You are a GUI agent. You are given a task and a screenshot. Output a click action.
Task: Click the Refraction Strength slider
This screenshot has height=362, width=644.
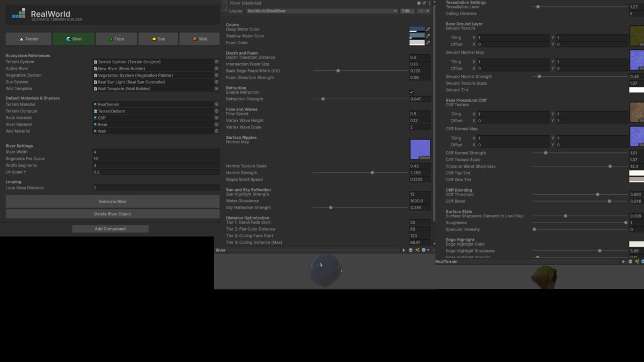pyautogui.click(x=360, y=99)
